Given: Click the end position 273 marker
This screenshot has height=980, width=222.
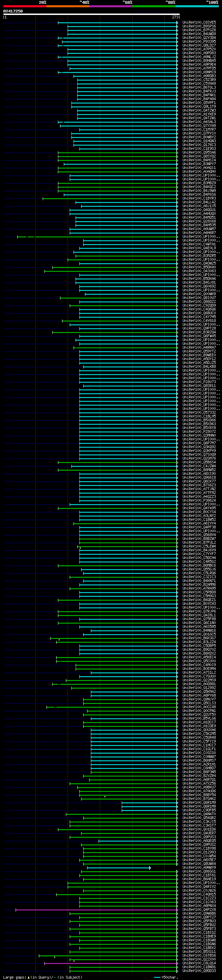Looking at the screenshot, I should coord(175,17).
